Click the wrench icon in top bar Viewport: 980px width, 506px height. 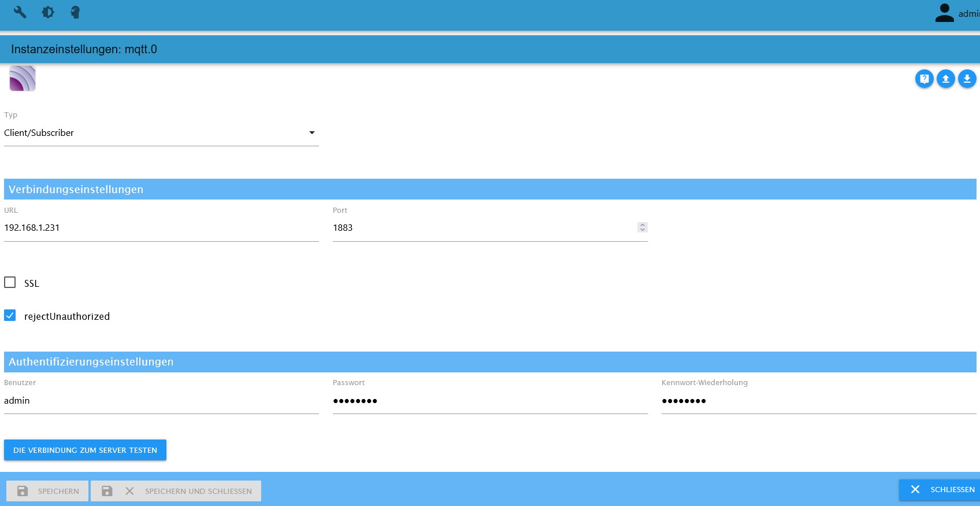coord(20,12)
